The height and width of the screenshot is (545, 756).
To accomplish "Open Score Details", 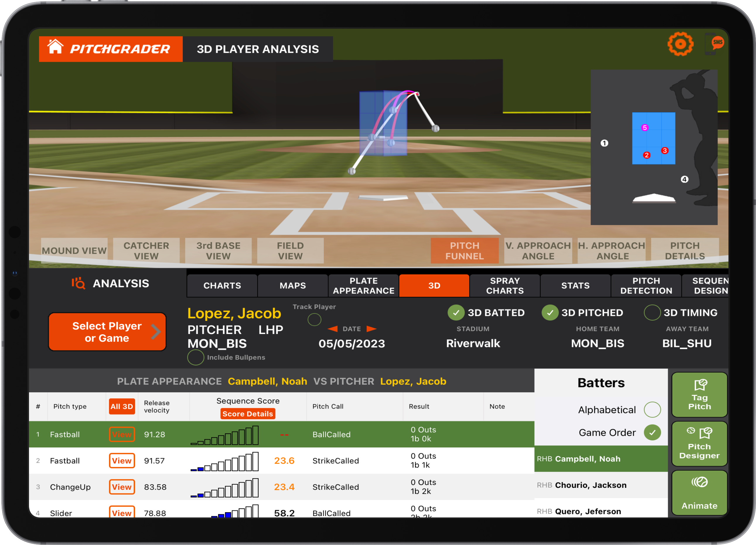I will coord(248,414).
